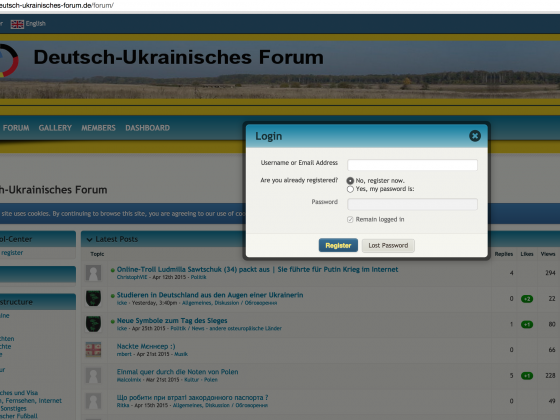Open Що робити при втраті паспорта topic
The height and width of the screenshot is (420, 560).
[192, 398]
